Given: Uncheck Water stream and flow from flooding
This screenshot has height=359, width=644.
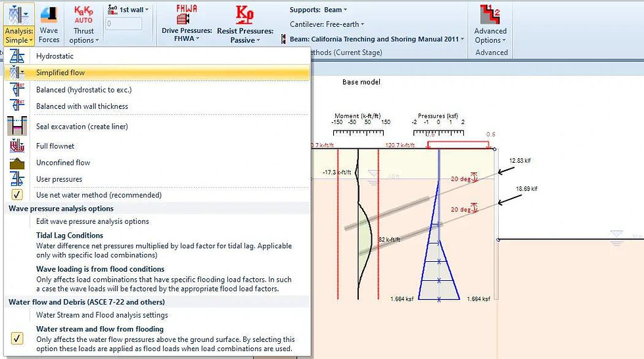Looking at the screenshot, I should pyautogui.click(x=17, y=339).
